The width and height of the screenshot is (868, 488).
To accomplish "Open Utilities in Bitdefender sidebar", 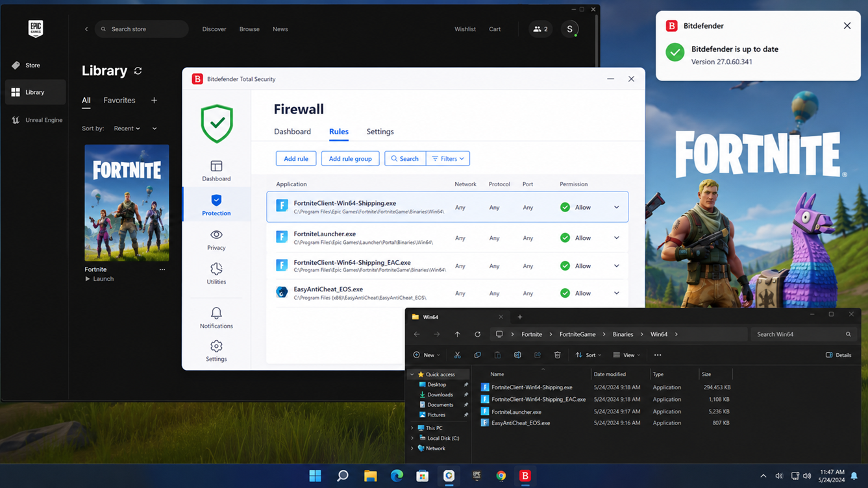I will coord(216,273).
